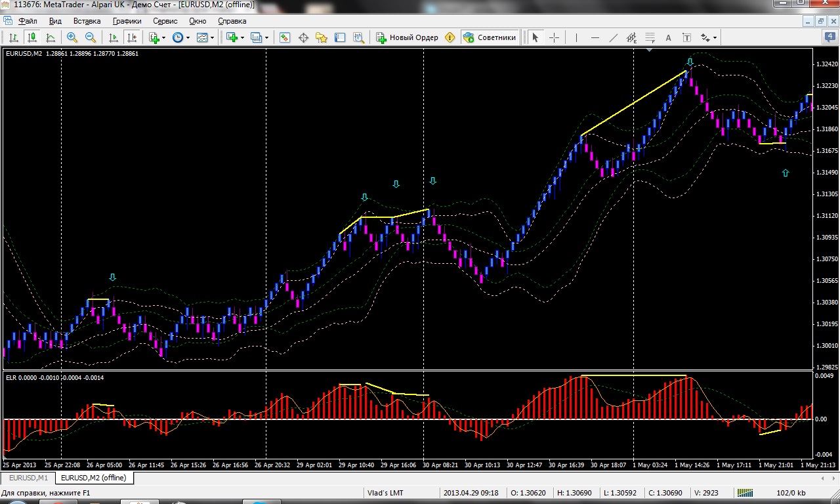Click the document system menu icon

pos(7,21)
